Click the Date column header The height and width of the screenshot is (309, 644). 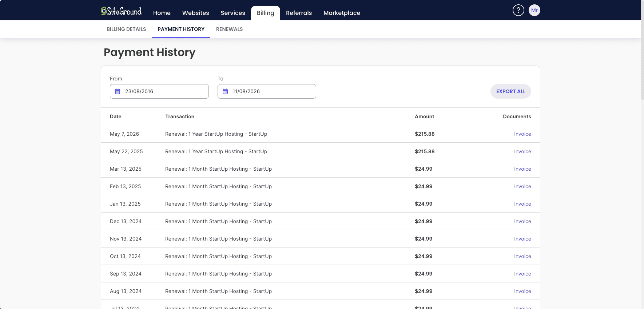[x=116, y=116]
